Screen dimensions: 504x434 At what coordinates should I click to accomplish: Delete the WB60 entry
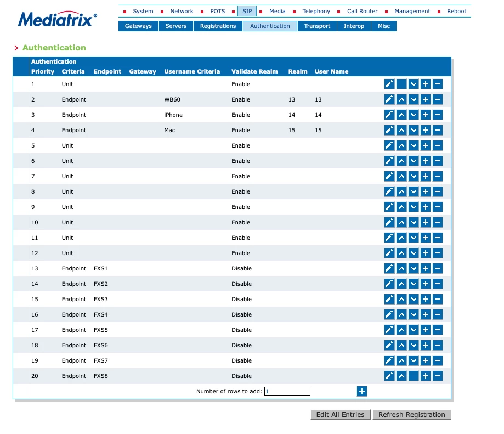(x=438, y=100)
